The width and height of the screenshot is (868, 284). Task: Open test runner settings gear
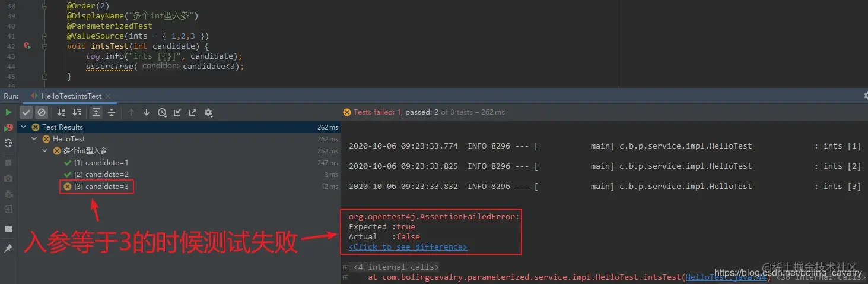pyautogui.click(x=208, y=112)
